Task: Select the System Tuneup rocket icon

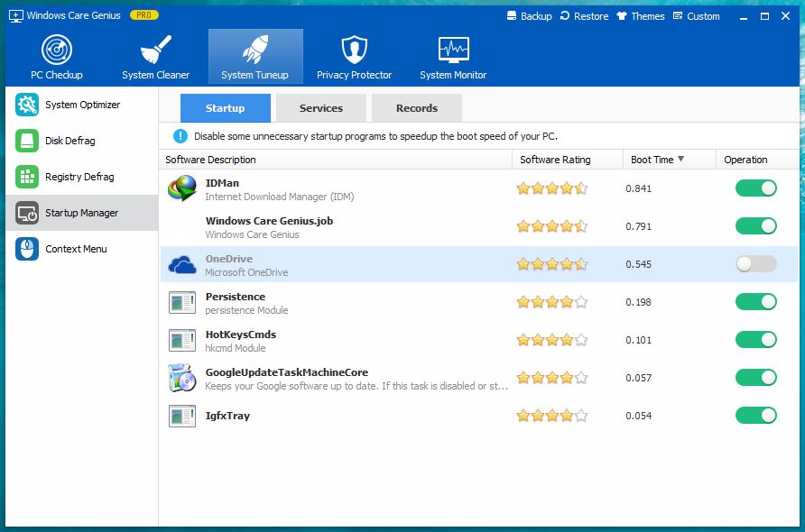Action: click(x=255, y=50)
